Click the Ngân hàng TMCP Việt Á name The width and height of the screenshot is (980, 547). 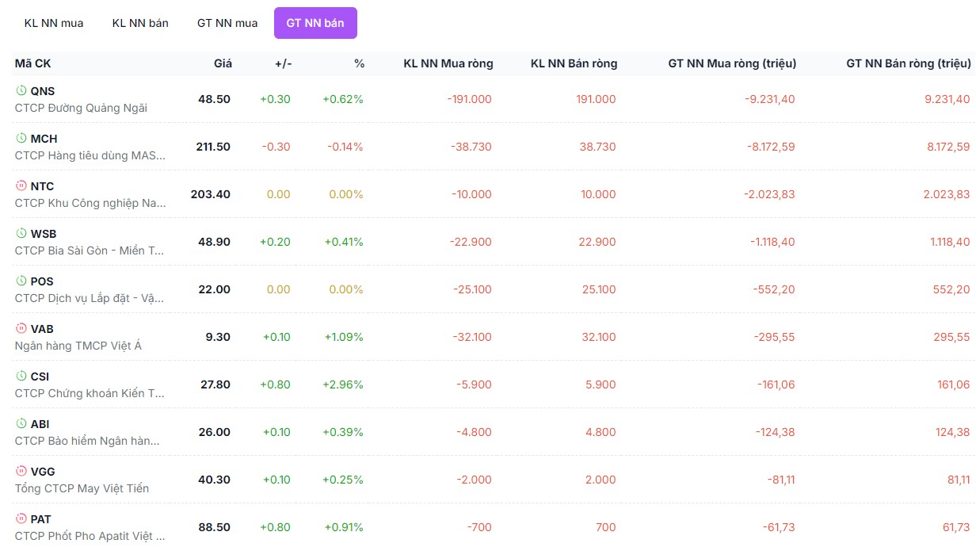(x=78, y=346)
